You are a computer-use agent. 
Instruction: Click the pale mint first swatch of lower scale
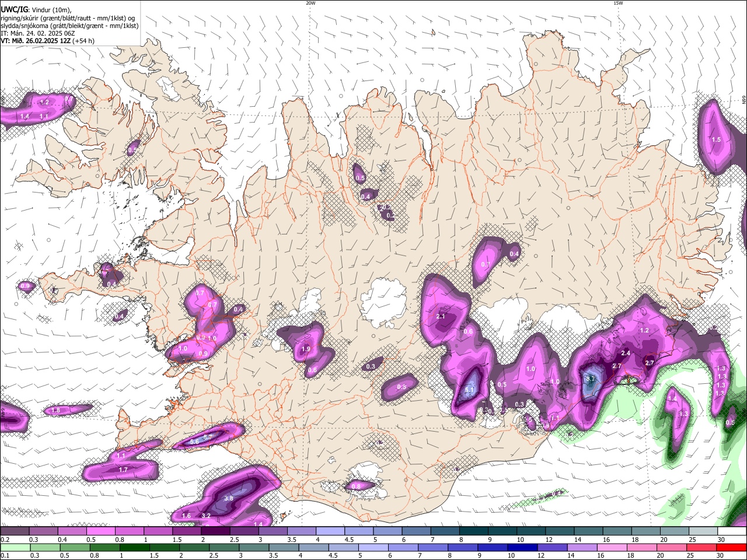pos(15,547)
